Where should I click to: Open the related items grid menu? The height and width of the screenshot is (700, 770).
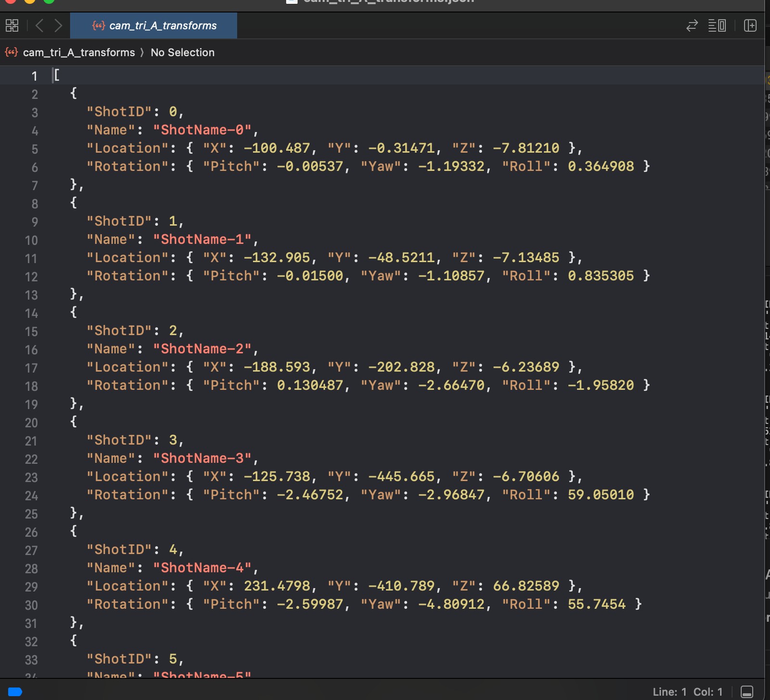pos(12,26)
